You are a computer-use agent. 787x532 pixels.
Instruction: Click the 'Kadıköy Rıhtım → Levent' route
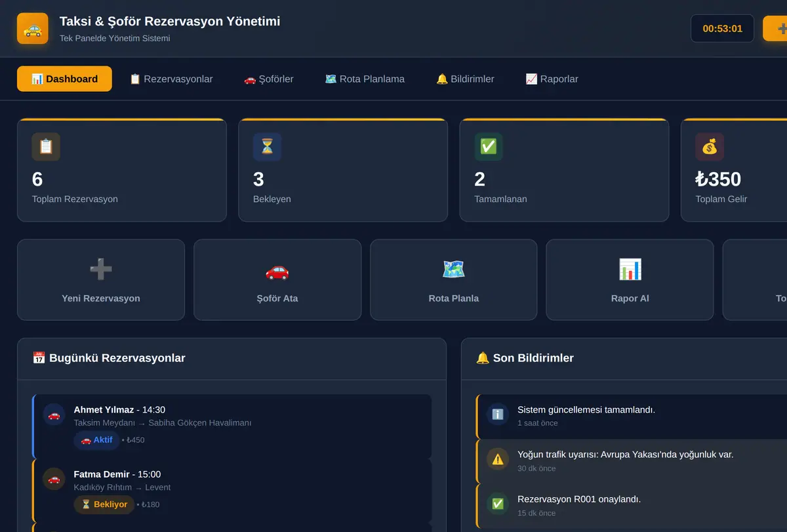122,487
